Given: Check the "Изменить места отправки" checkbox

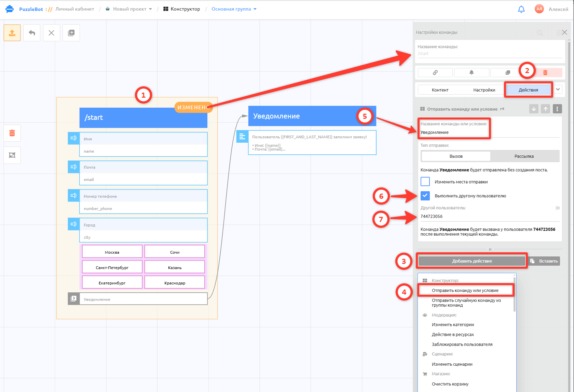Looking at the screenshot, I should click(x=425, y=181).
